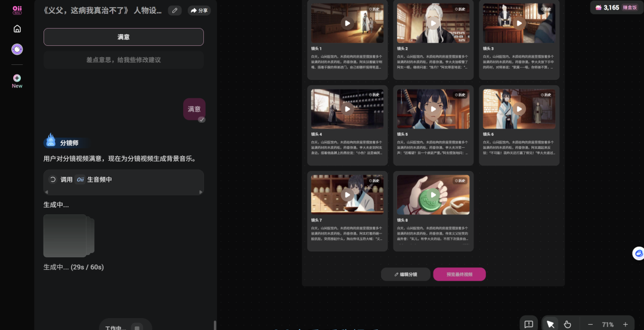Viewport: 644px width, 330px height.
Task: Click the 生成中... (29s / 60s) progress text
Action: [x=73, y=267]
